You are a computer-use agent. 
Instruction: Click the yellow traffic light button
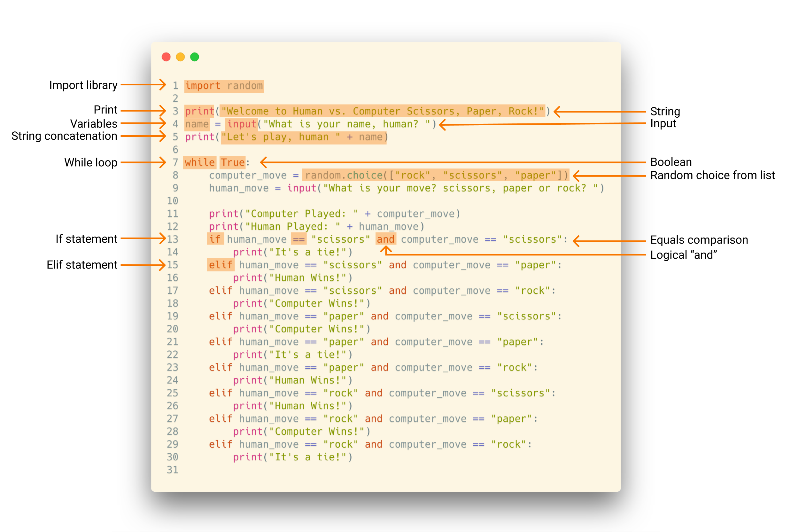pyautogui.click(x=180, y=57)
